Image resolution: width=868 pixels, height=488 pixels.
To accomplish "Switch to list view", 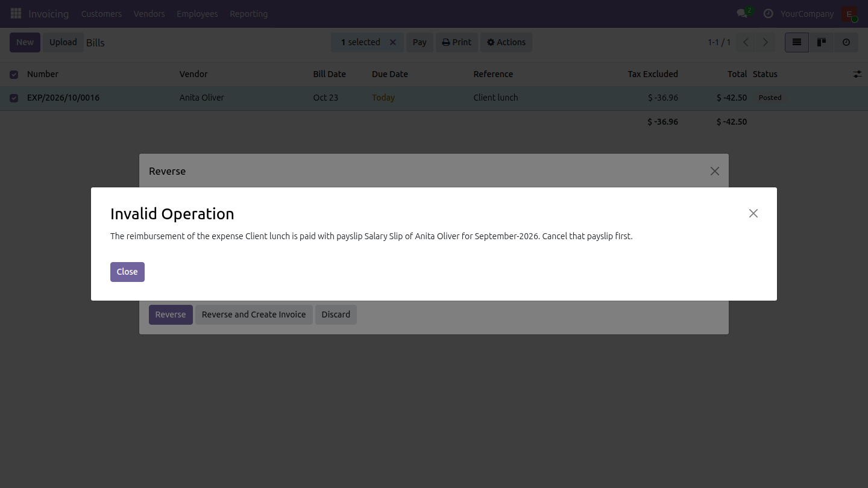I will coord(797,42).
